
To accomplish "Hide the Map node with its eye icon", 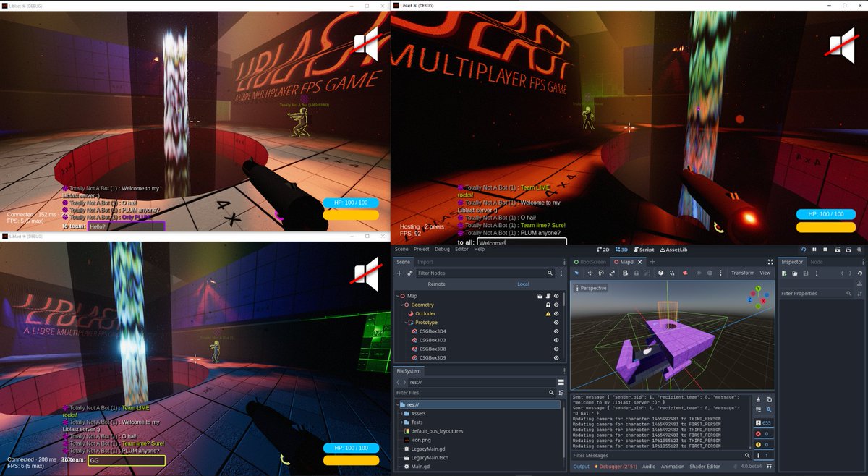I will pyautogui.click(x=557, y=296).
